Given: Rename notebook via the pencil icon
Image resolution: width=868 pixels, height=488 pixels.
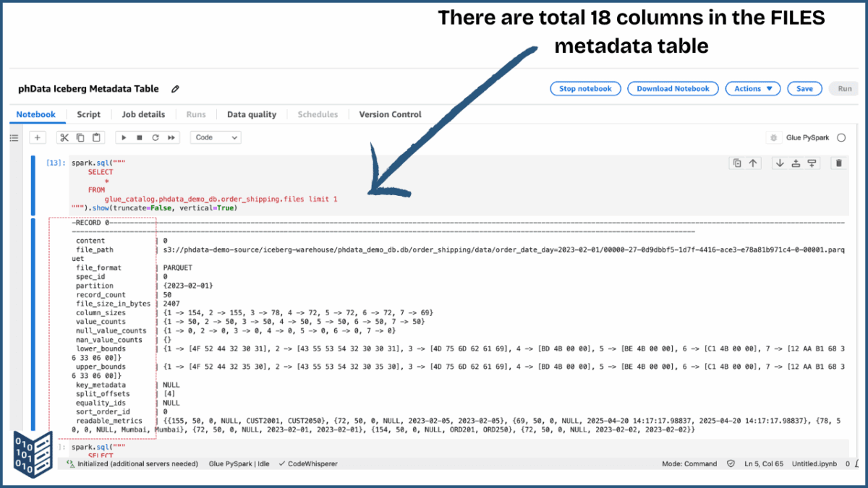Looking at the screenshot, I should point(175,89).
